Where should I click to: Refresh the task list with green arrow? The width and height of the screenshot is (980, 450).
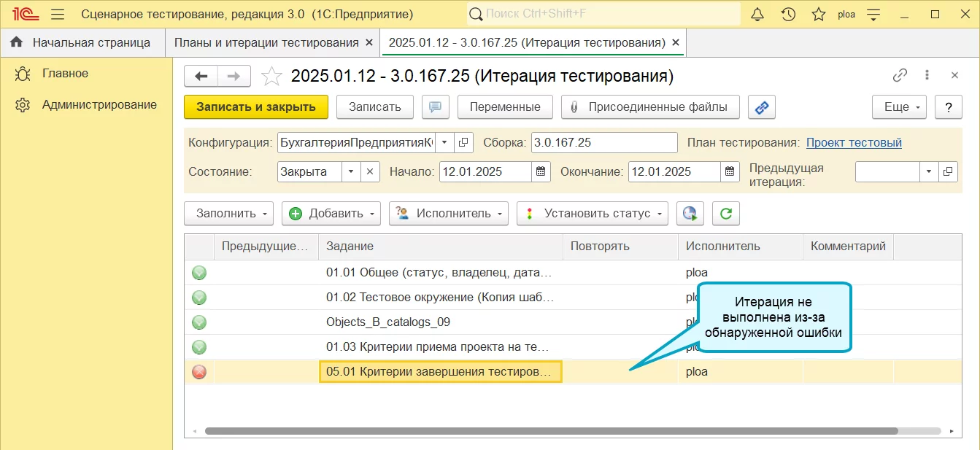pyautogui.click(x=726, y=214)
